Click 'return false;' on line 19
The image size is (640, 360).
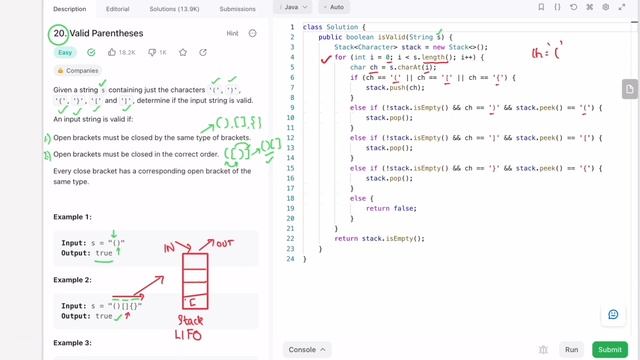(x=391, y=208)
